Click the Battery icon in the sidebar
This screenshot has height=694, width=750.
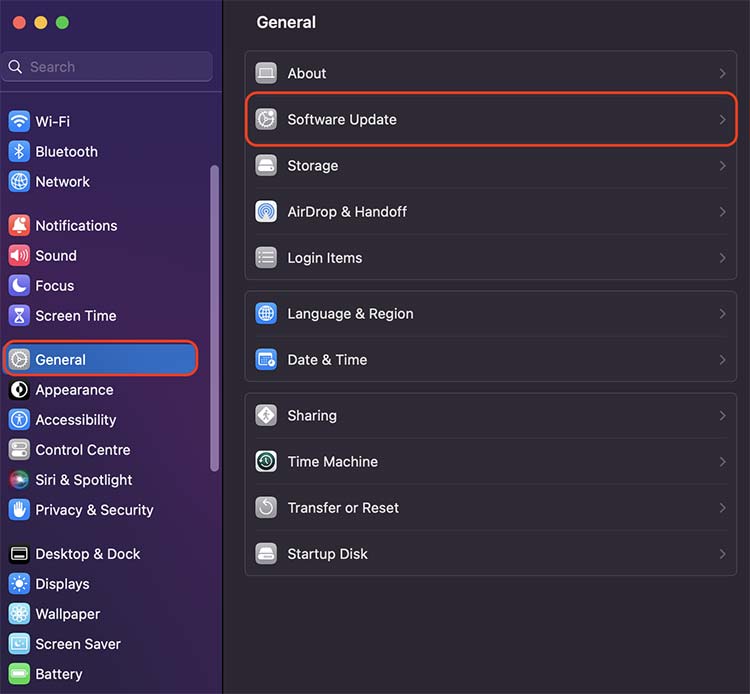pyautogui.click(x=19, y=674)
